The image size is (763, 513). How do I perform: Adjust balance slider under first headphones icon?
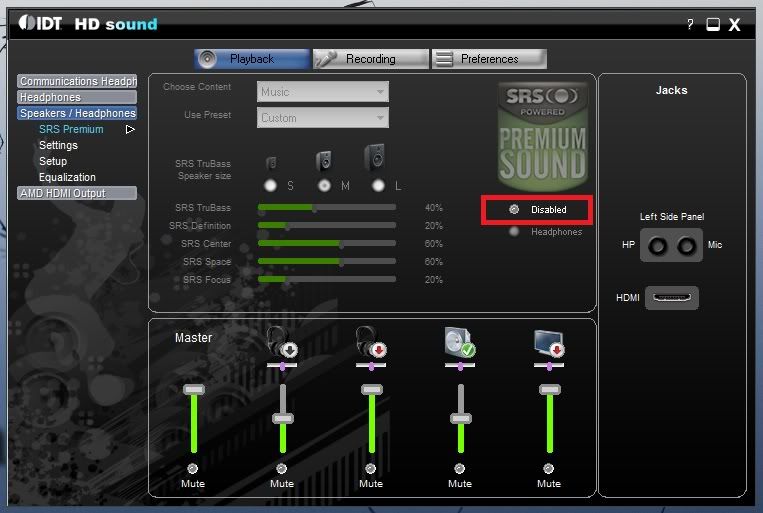pos(282,366)
